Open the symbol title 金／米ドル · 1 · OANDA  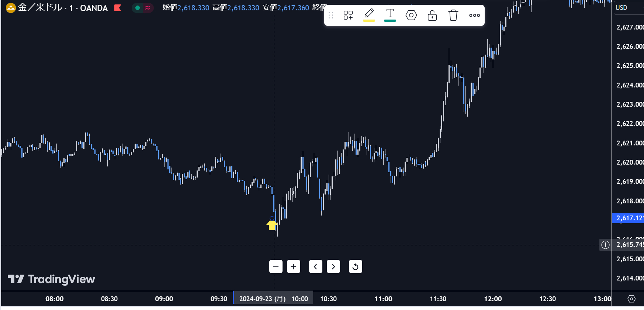pyautogui.click(x=63, y=8)
